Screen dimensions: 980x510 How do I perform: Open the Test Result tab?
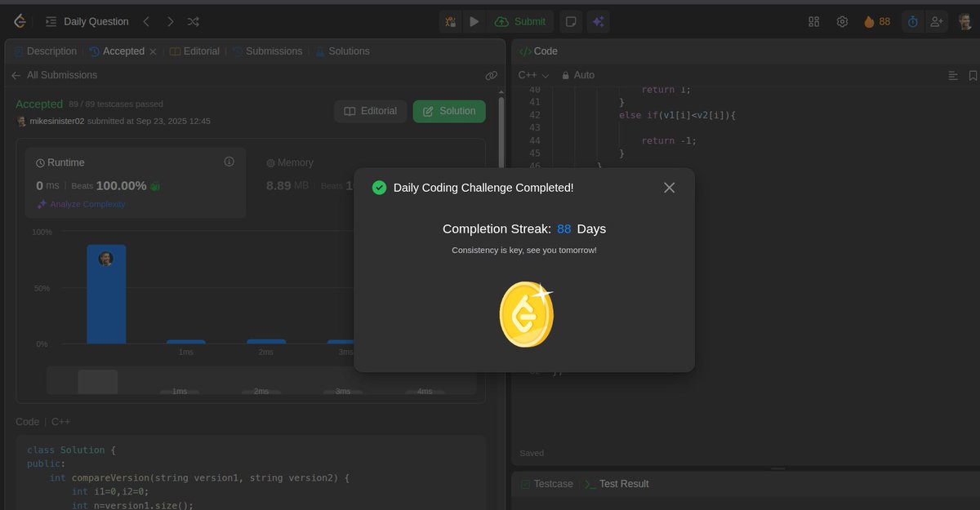[617, 484]
